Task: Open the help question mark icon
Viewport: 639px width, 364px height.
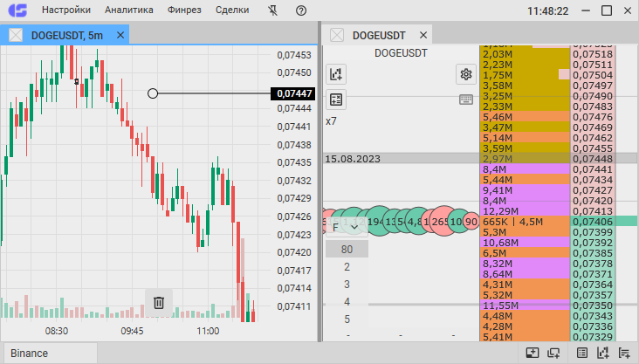Action: (301, 10)
